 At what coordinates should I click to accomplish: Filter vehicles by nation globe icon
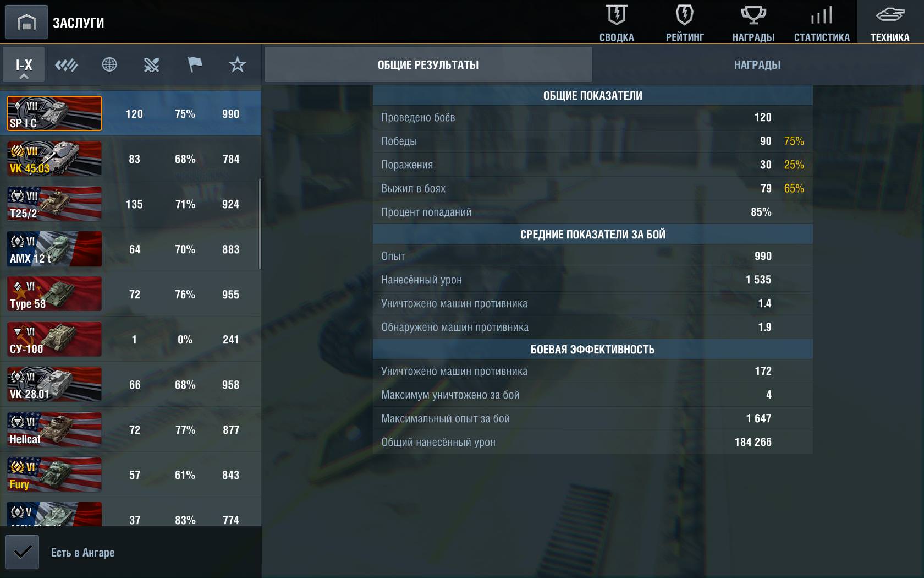109,65
